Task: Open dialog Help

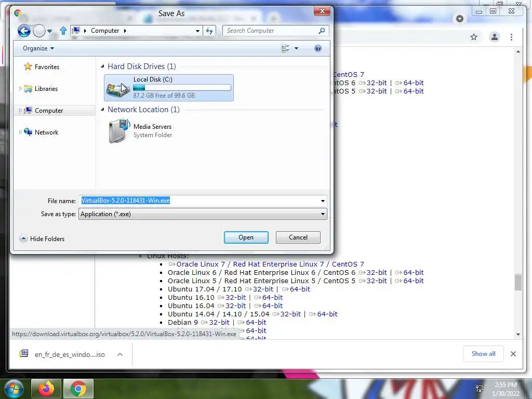Action: coord(317,48)
